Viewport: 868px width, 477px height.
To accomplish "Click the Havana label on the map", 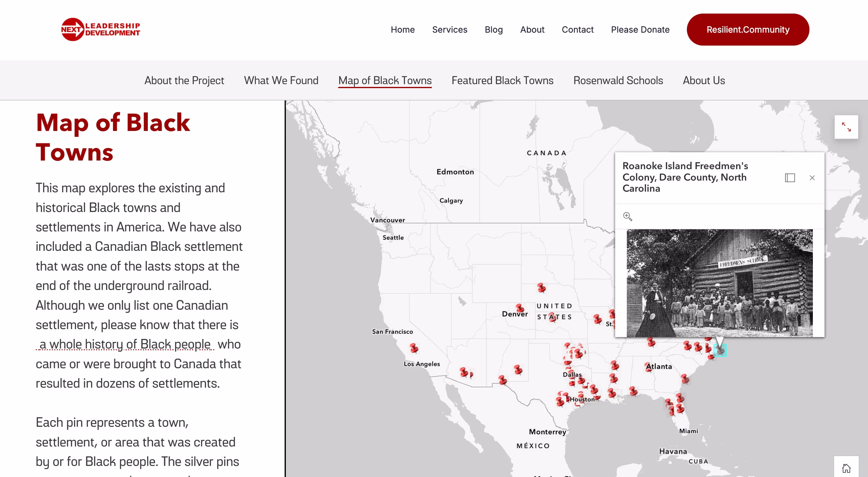I will (x=673, y=451).
